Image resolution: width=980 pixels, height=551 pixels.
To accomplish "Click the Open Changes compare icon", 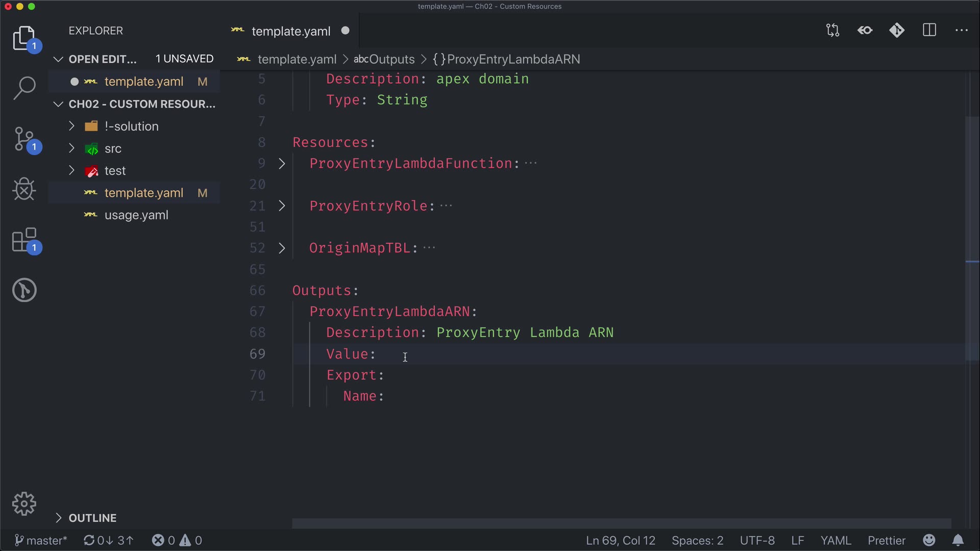I will [832, 31].
